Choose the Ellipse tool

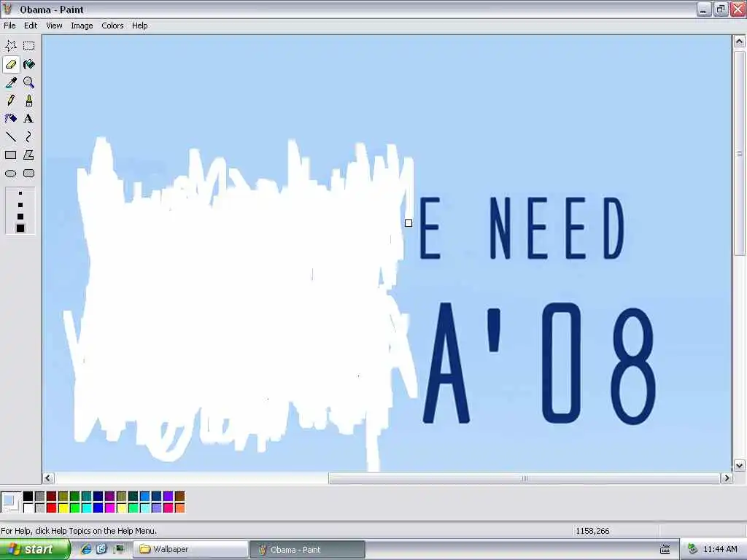[x=10, y=174]
